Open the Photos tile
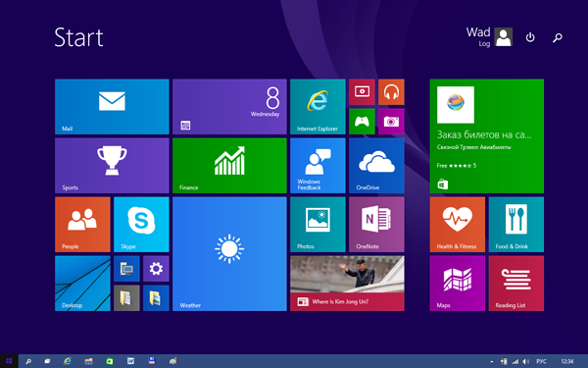 click(318, 225)
